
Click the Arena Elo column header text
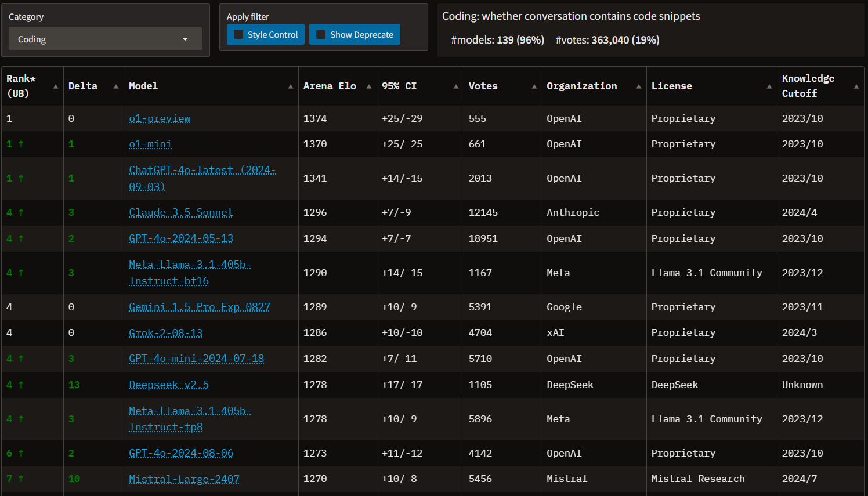[330, 86]
